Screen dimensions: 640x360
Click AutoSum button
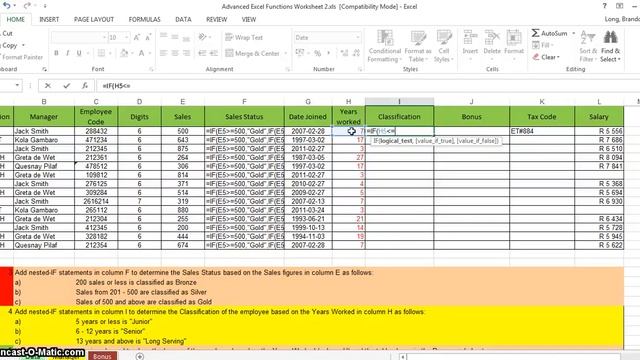(x=549, y=33)
